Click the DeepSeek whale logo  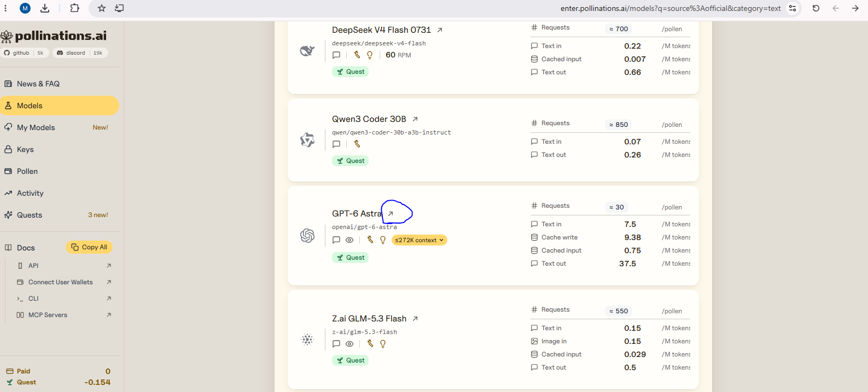tap(307, 51)
